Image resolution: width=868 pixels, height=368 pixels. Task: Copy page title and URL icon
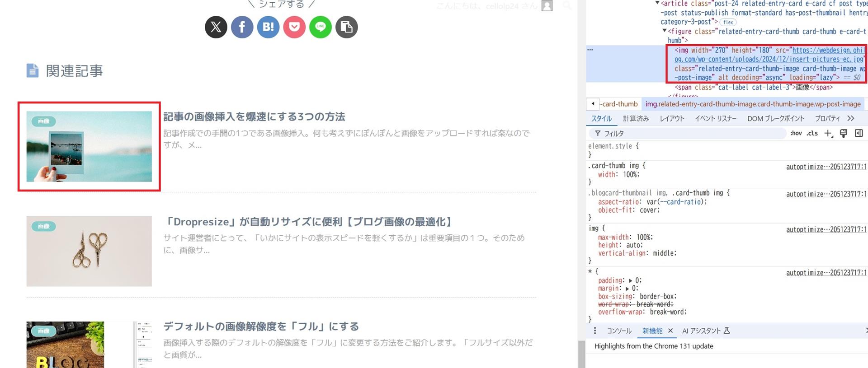[347, 27]
